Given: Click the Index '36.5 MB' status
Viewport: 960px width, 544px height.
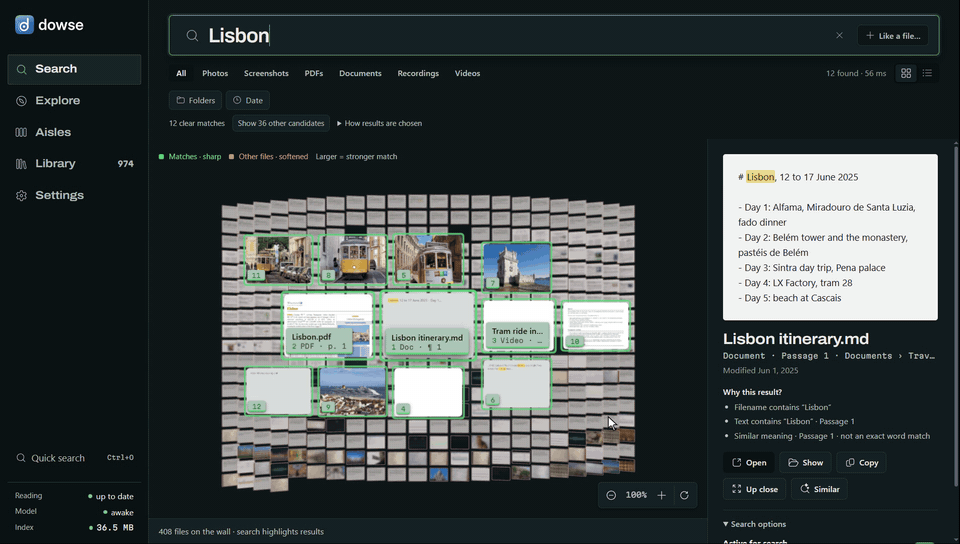Looking at the screenshot, I should point(111,527).
